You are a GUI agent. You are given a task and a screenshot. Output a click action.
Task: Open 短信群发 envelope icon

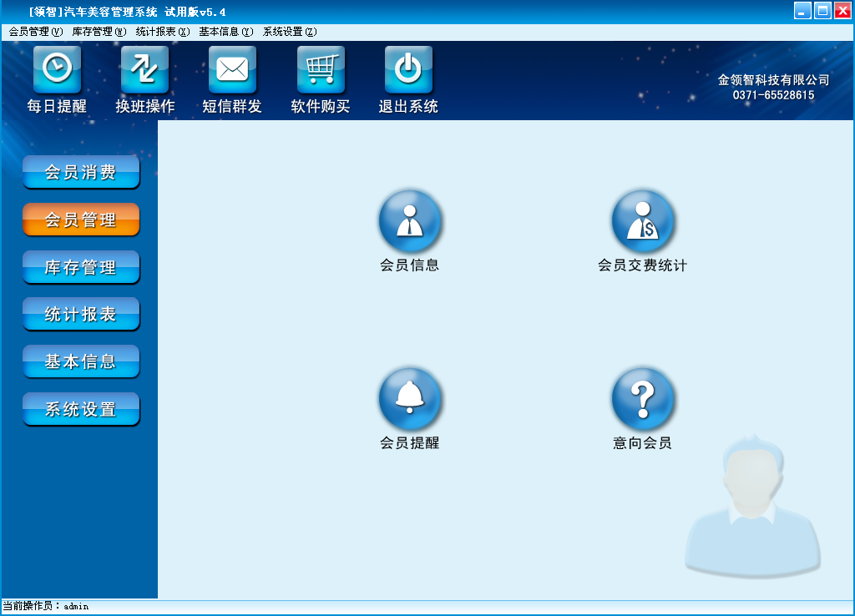pyautogui.click(x=232, y=69)
